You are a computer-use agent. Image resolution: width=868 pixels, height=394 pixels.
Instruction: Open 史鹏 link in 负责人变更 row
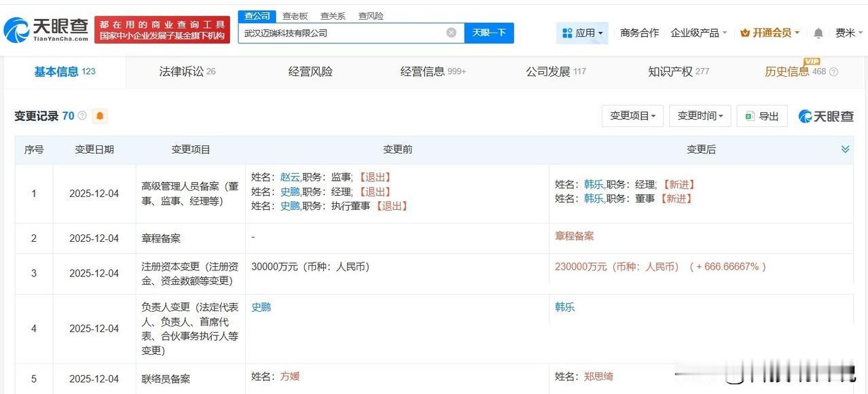pyautogui.click(x=261, y=307)
